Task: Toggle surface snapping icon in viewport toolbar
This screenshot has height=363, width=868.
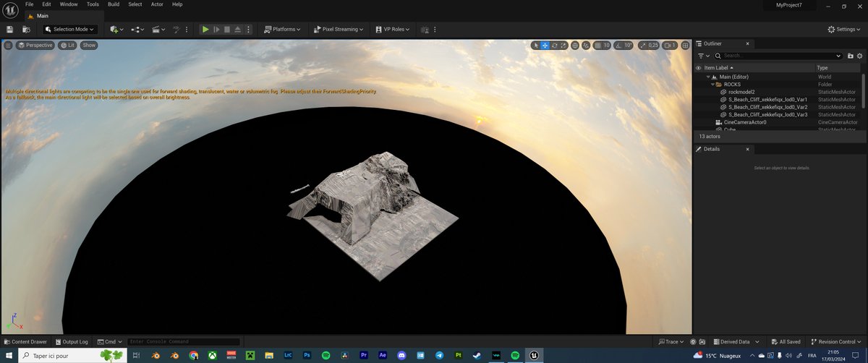Action: point(587,45)
